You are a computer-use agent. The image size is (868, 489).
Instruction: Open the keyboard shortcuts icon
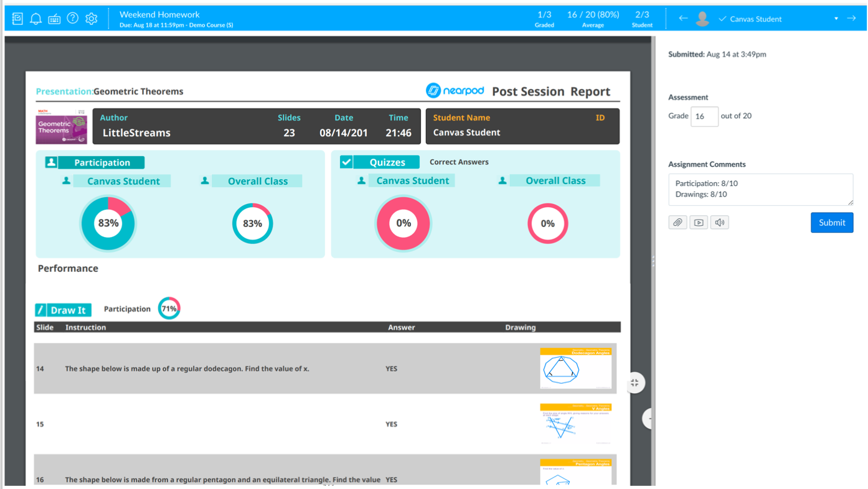click(55, 17)
